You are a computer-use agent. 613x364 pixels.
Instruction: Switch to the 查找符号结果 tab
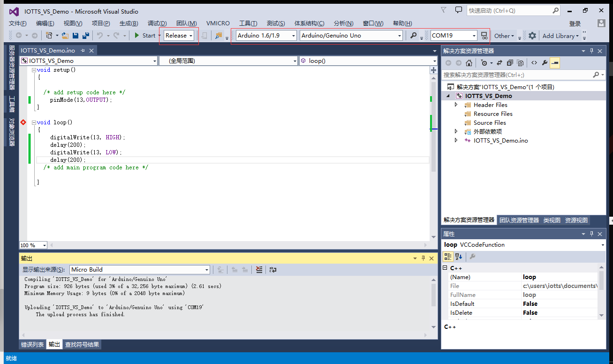click(x=82, y=344)
